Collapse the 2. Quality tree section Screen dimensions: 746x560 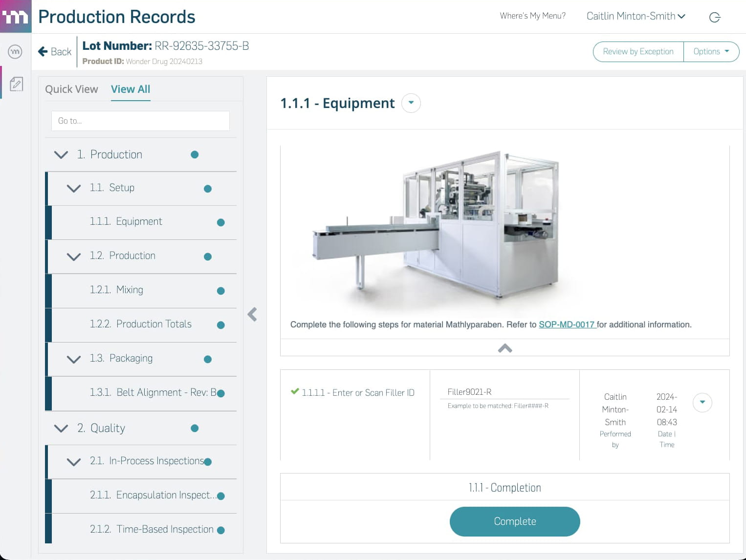tap(61, 428)
